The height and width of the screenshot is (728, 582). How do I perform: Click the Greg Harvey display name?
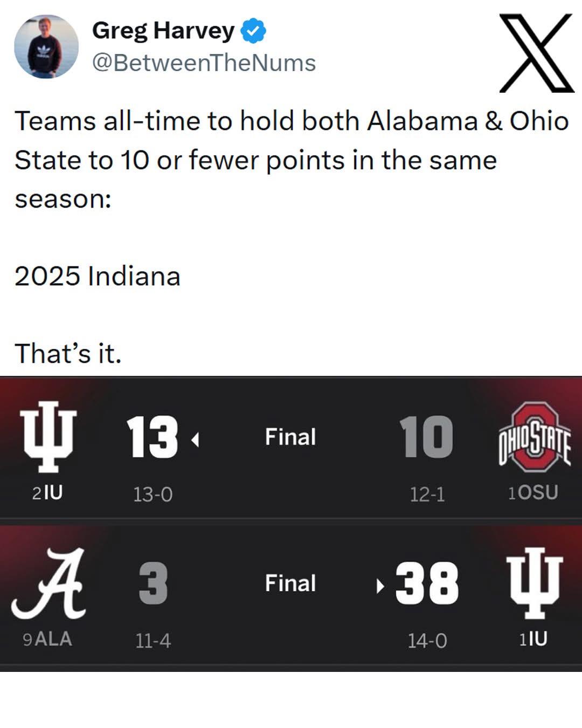tap(163, 30)
